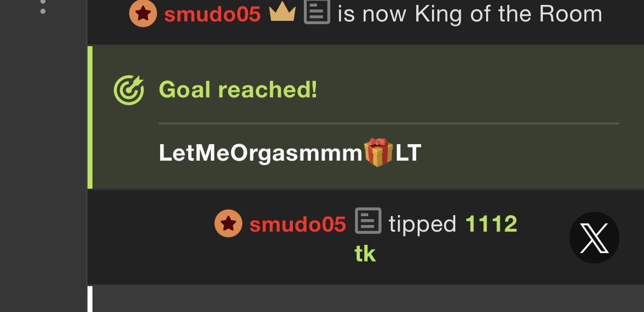644x312 pixels.
Task: Click the star avatar beside King of the Room
Action: click(x=143, y=14)
